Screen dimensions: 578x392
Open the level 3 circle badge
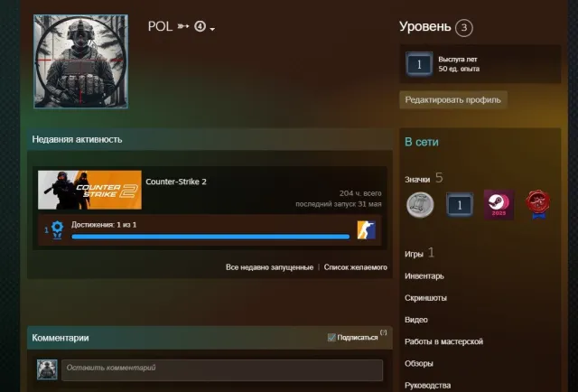point(463,28)
